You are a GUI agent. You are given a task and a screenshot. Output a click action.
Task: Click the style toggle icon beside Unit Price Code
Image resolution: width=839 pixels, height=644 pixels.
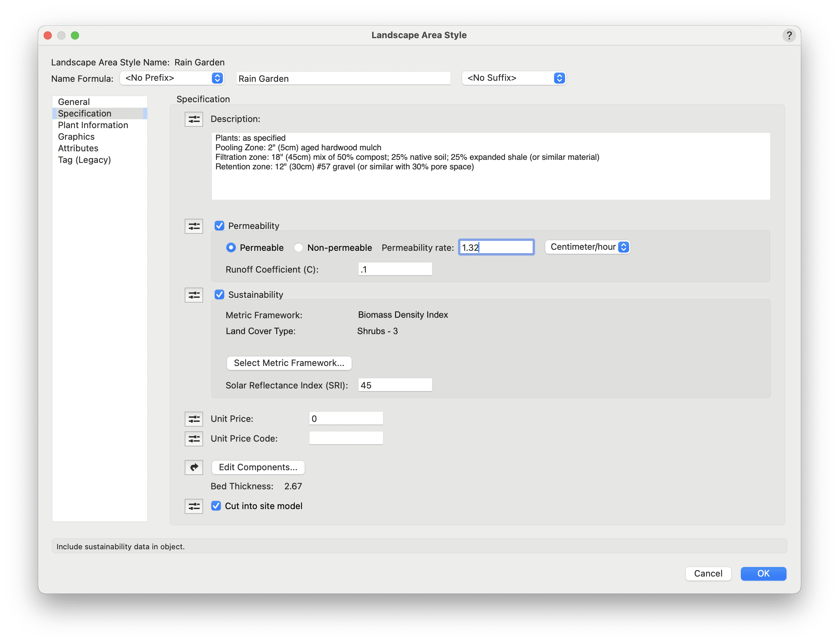tap(194, 439)
